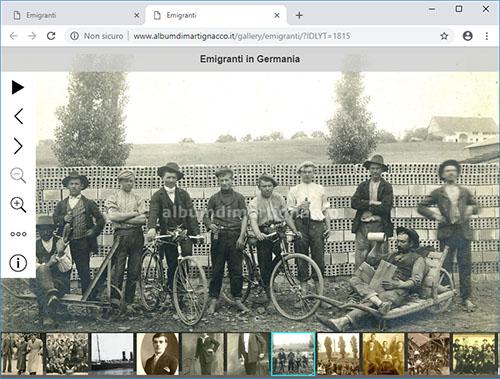
Task: Open more options via the three-circle icon
Action: [18, 234]
